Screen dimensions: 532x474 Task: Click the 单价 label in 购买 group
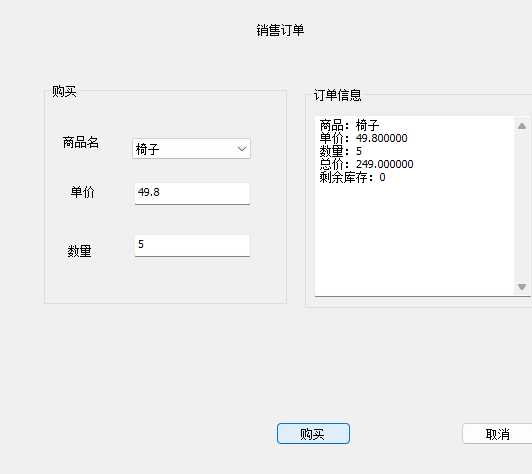click(82, 192)
